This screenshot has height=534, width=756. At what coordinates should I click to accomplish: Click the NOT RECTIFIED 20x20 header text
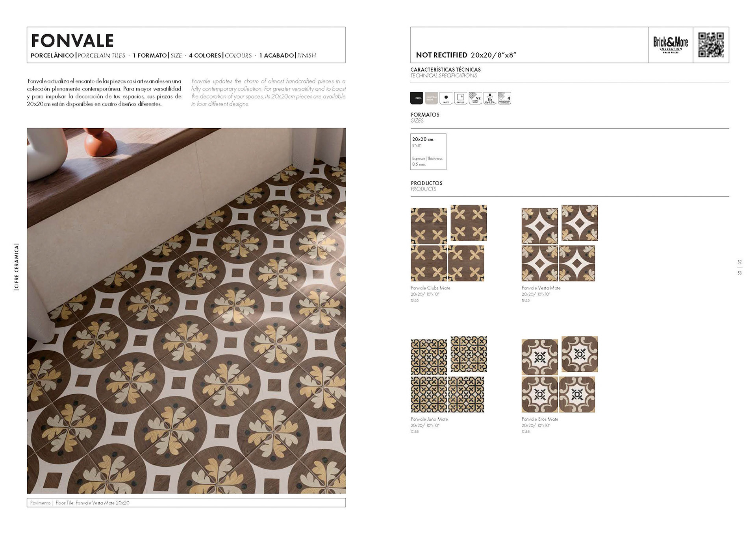pos(466,55)
